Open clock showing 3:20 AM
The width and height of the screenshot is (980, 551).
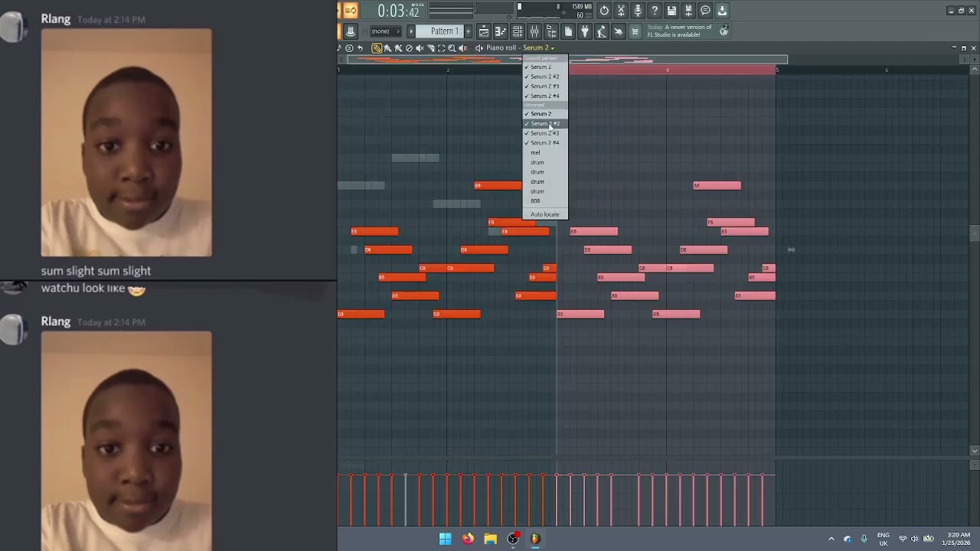pos(958,539)
